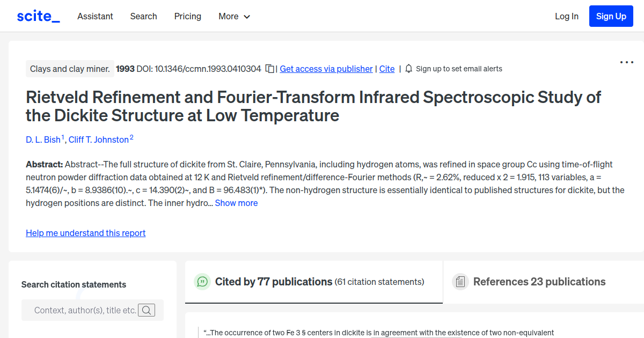Open the More navigation dropdown
This screenshot has height=338, width=644.
pyautogui.click(x=234, y=16)
